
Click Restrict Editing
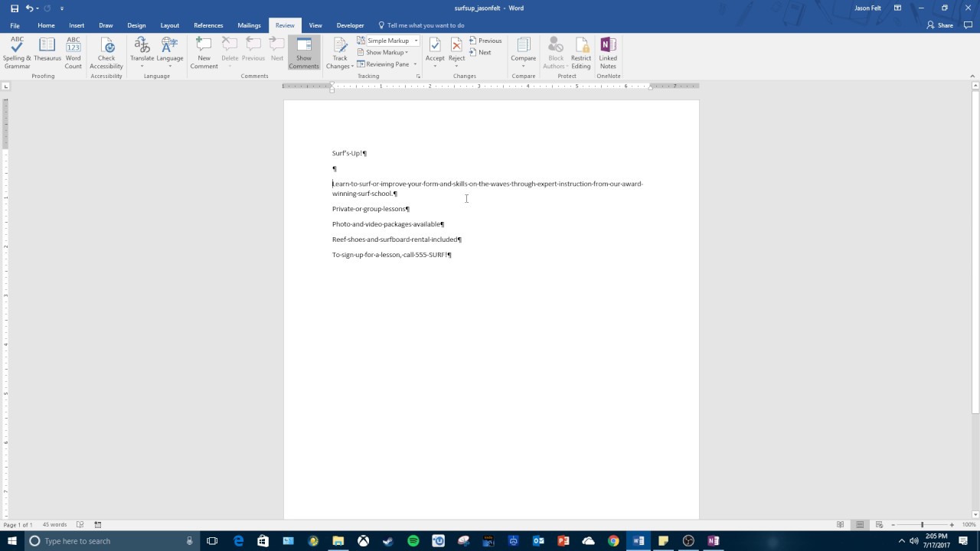coord(581,53)
